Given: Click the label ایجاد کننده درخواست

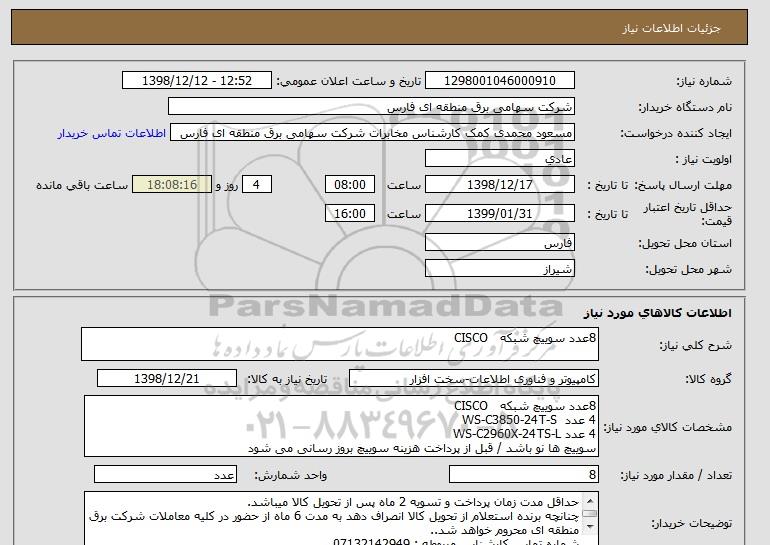Looking at the screenshot, I should 676,134.
